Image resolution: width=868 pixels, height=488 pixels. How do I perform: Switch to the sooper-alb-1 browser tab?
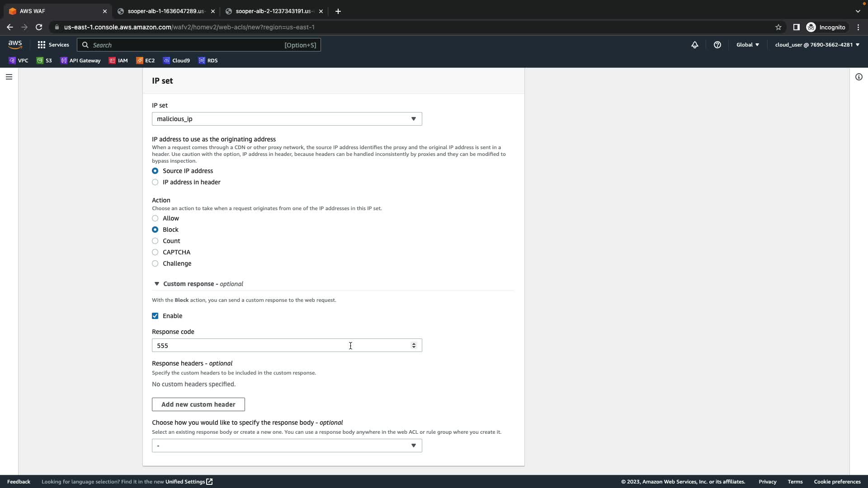[166, 11]
